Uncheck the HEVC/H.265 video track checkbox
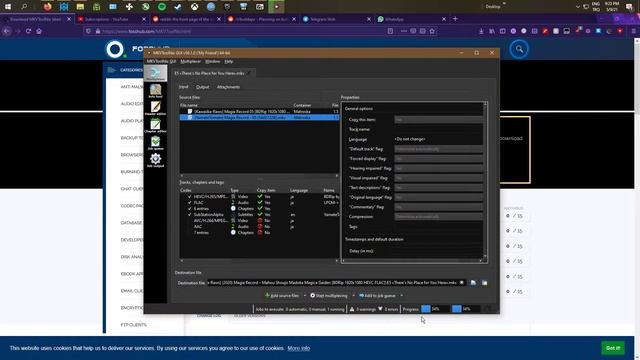 (x=189, y=196)
